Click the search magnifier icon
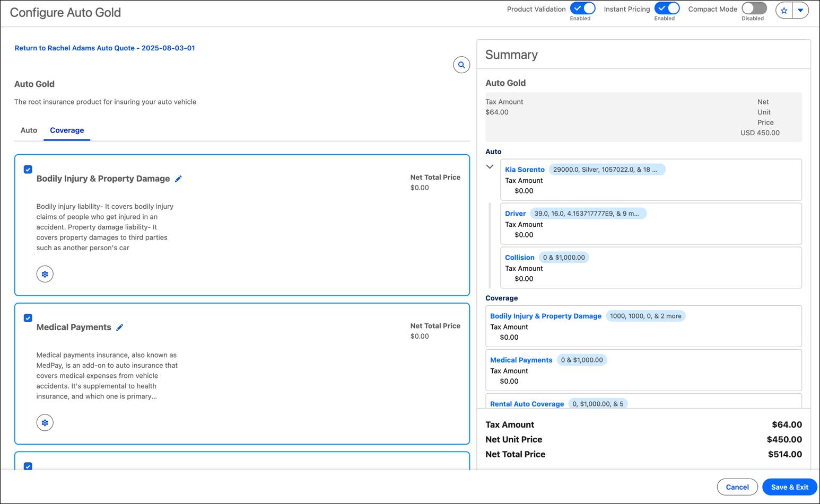 461,65
